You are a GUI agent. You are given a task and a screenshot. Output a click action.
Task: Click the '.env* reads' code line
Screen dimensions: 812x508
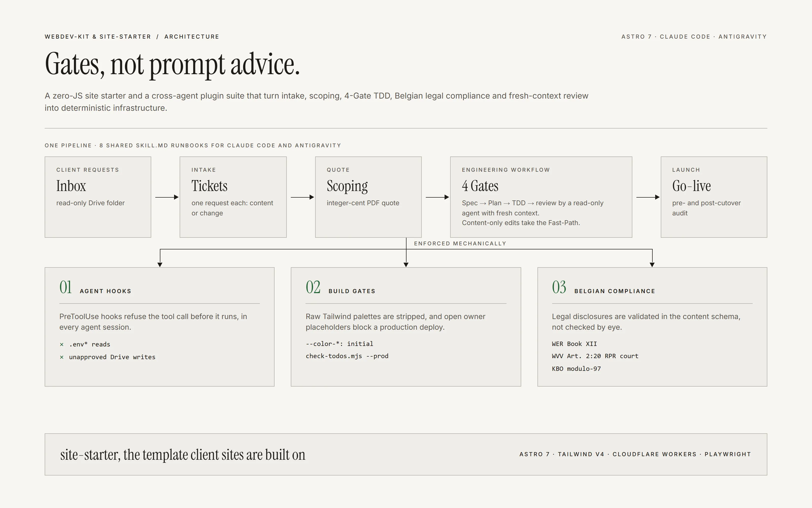(x=90, y=344)
